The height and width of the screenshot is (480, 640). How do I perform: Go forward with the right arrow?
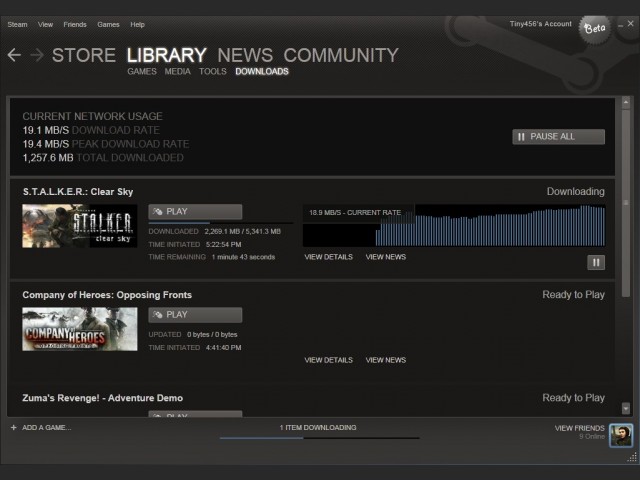(x=37, y=55)
